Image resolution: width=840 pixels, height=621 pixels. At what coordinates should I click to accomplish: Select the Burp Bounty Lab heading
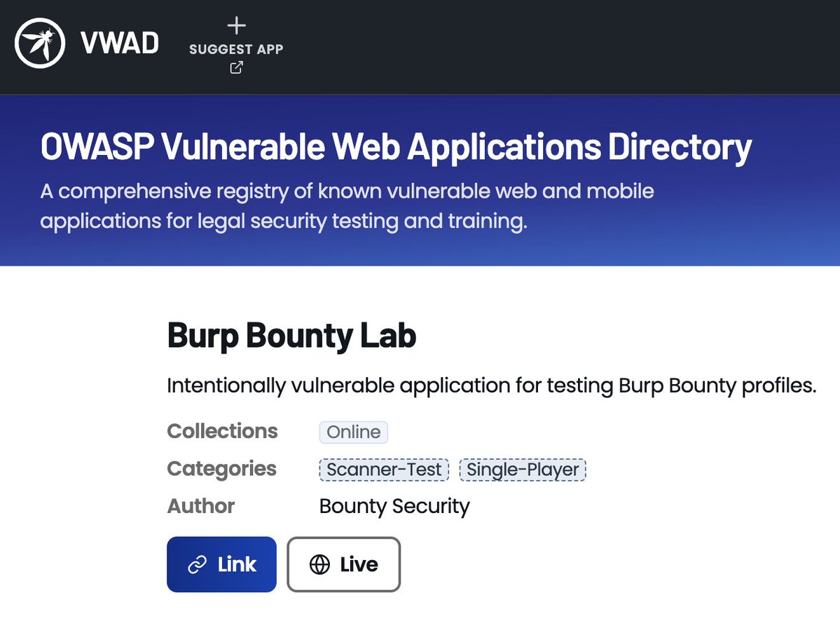pyautogui.click(x=292, y=336)
